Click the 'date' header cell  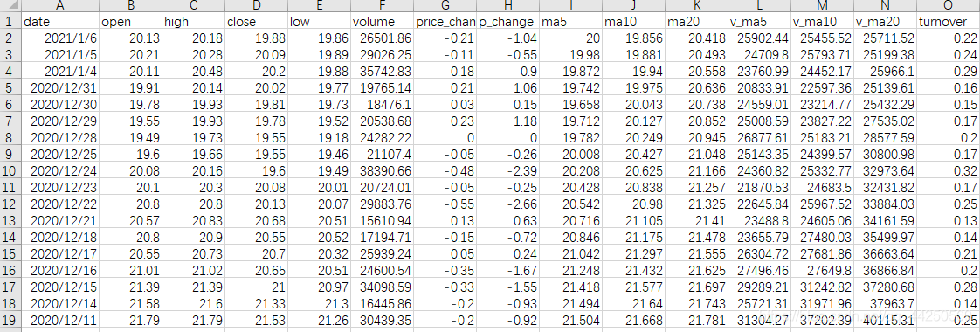point(60,22)
